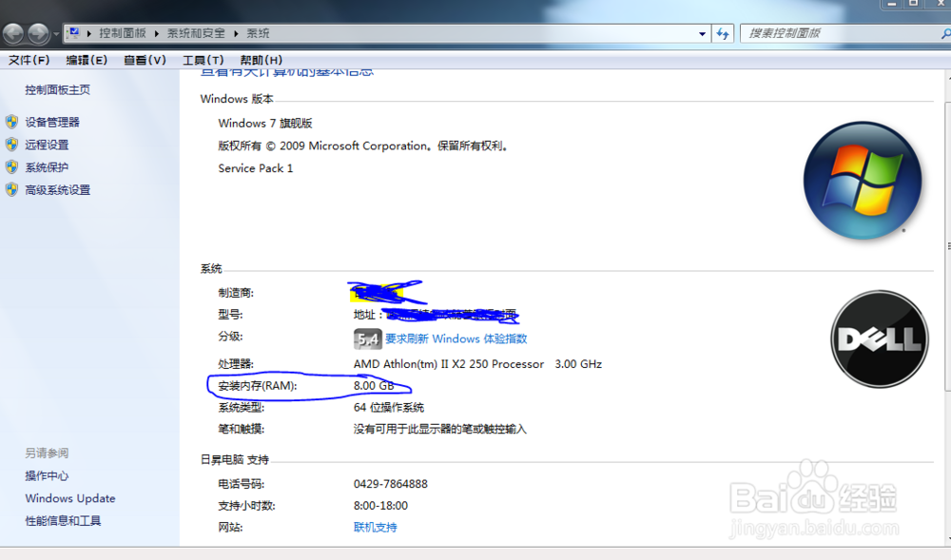Click the search magnifier icon

(x=945, y=33)
